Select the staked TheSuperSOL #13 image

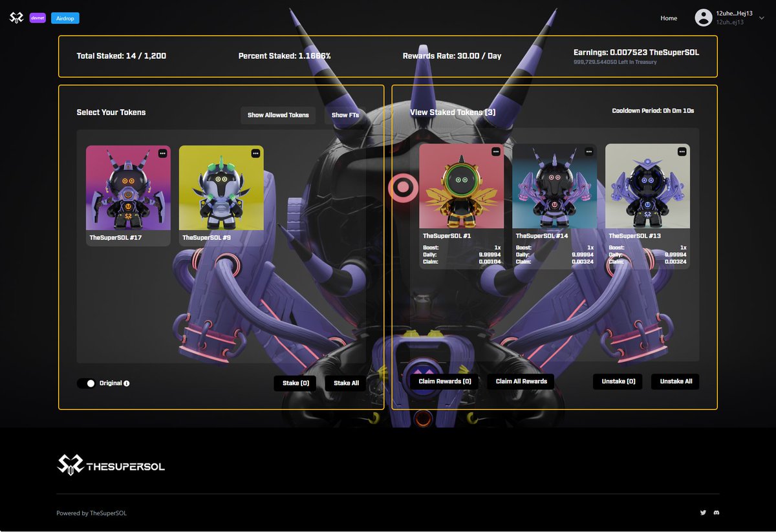pos(647,186)
